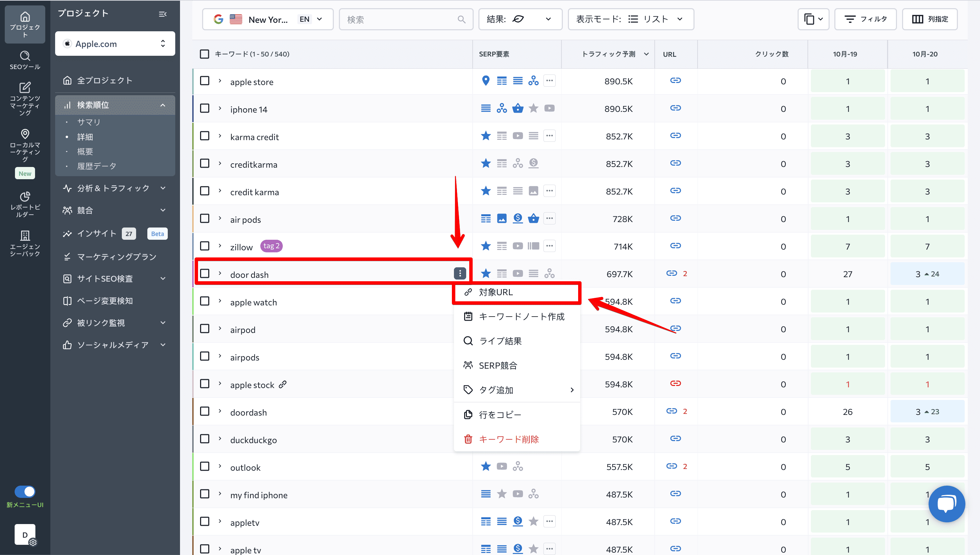Screen dimensions: 980x555
Task: Select 対象URL from context menu
Action: tap(517, 292)
